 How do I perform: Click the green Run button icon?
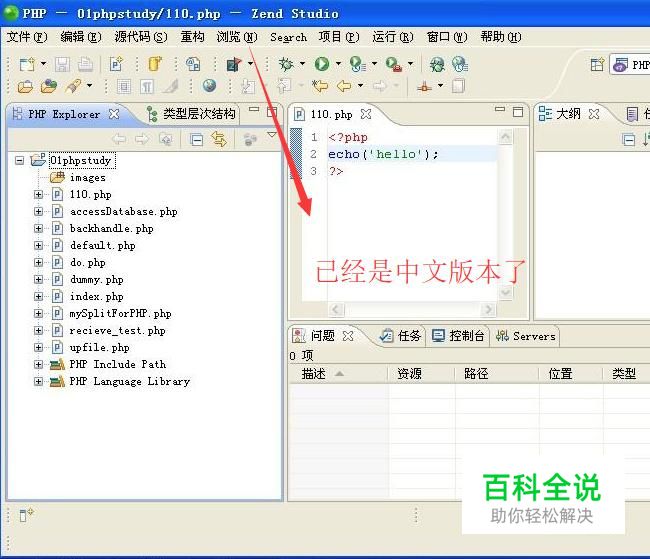322,64
